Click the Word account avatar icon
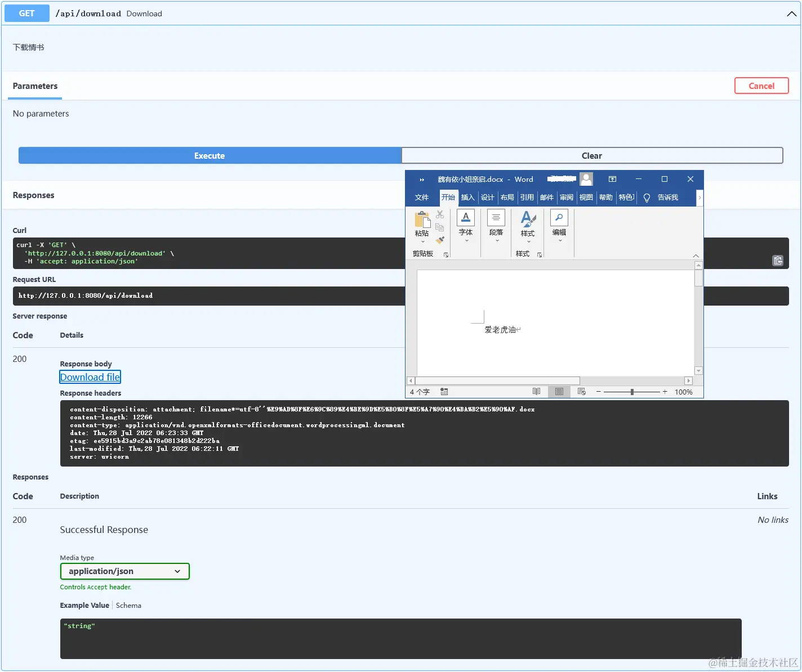802x672 pixels. (x=586, y=179)
